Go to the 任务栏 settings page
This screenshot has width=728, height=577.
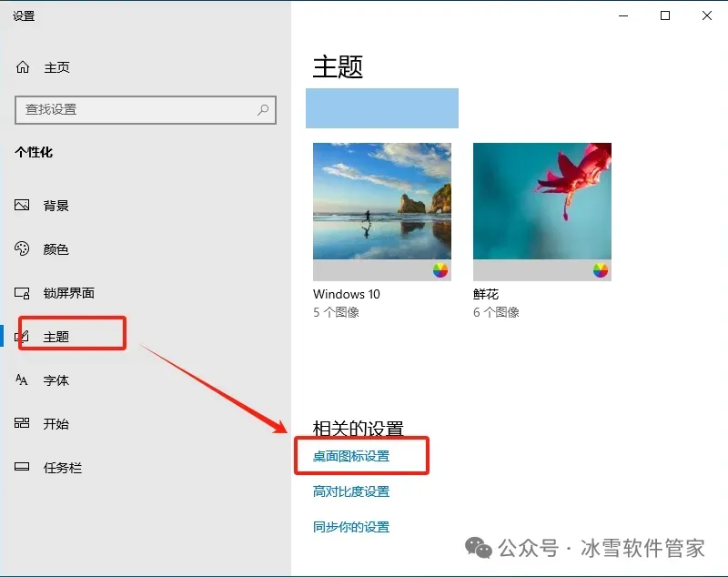pyautogui.click(x=63, y=468)
